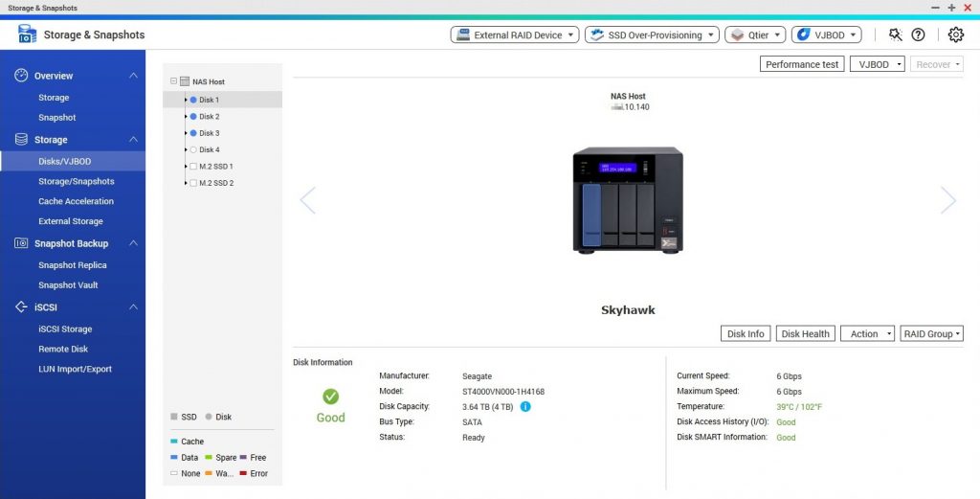This screenshot has height=499, width=980.
Task: Click the Spare legend color swatch
Action: point(209,458)
